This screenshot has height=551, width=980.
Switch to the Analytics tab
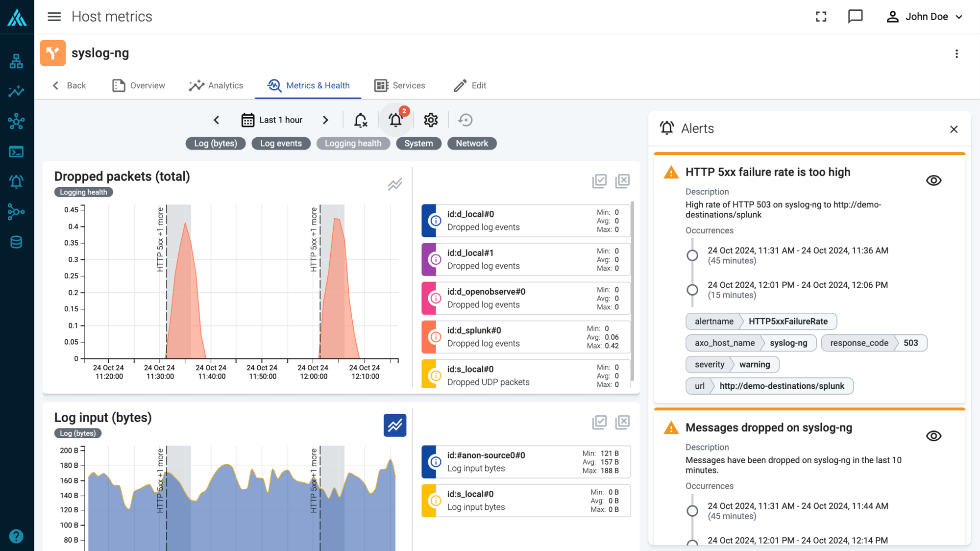[x=216, y=85]
